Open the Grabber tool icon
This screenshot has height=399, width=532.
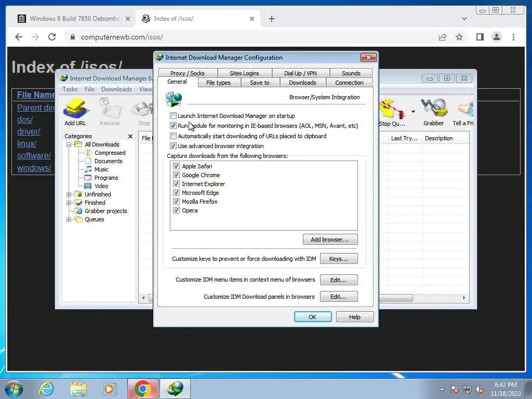point(434,112)
